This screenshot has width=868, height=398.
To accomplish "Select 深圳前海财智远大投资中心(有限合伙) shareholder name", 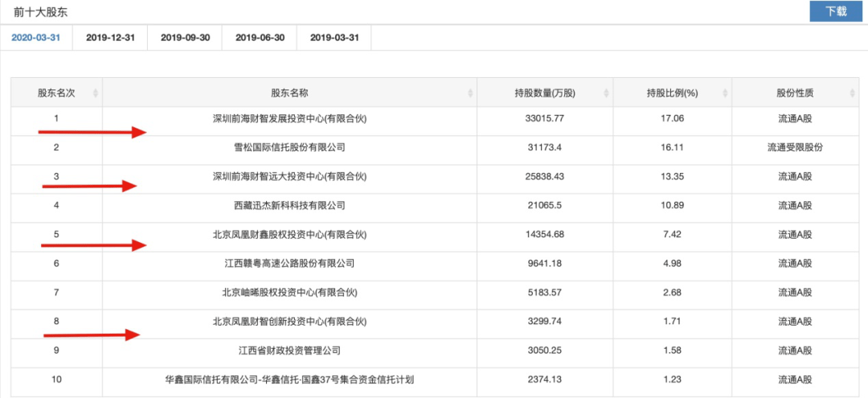I will click(x=289, y=176).
